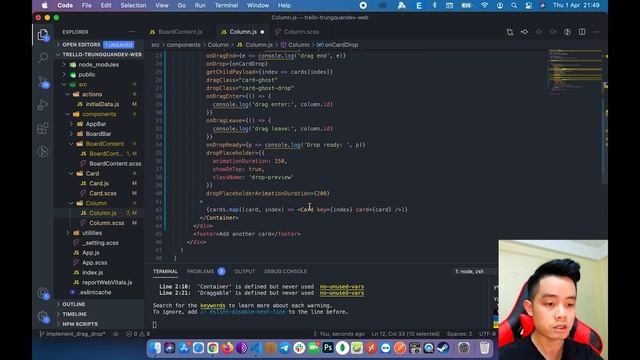Click 'Spaces: 2' in the status bar
This screenshot has height=360, width=640.
coord(459,334)
